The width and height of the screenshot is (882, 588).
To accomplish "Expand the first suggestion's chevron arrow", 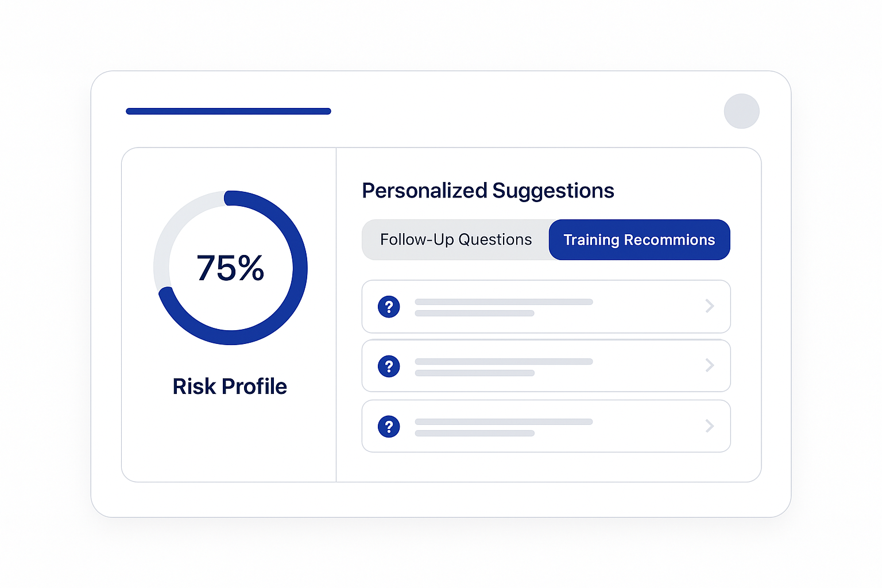I will (x=710, y=306).
